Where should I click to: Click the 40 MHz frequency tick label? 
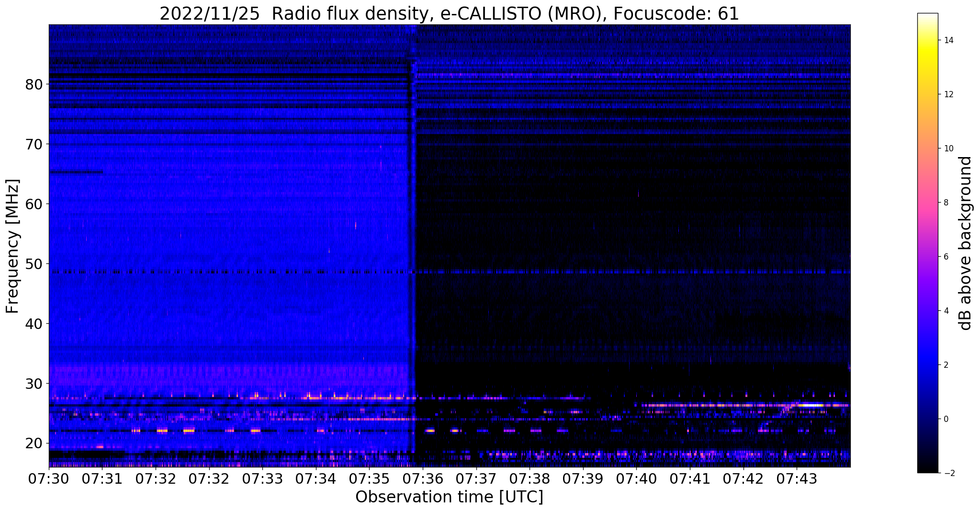pos(34,324)
